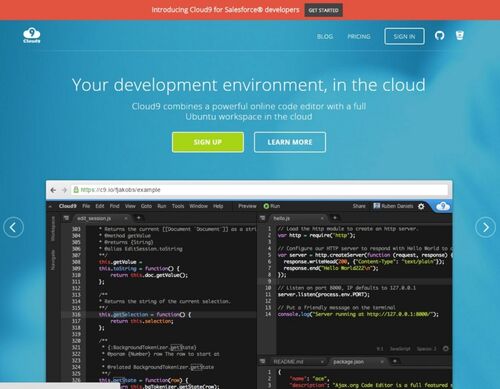Viewport: 500px width, 389px height.
Task: Open the Bitbucket bucket icon in header
Action: click(x=460, y=35)
